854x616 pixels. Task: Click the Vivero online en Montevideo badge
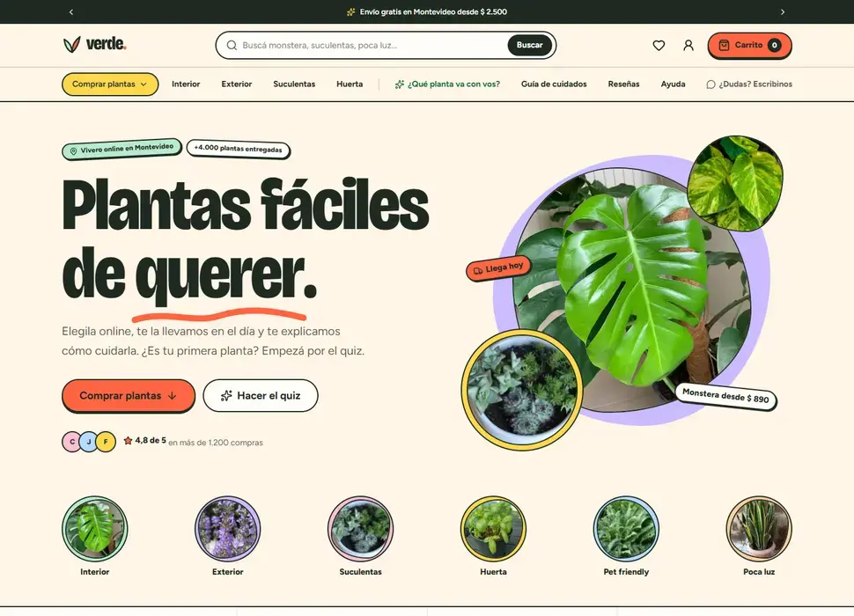[x=122, y=149]
